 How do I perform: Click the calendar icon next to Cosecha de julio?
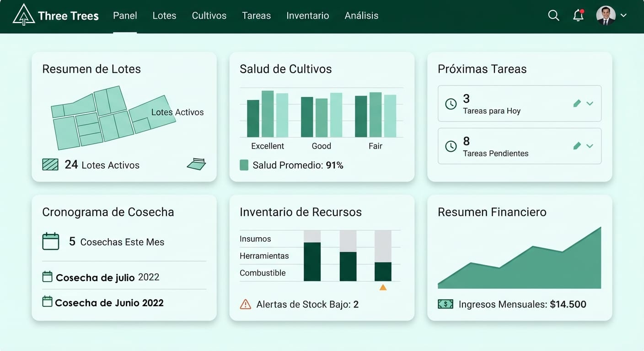coord(47,277)
